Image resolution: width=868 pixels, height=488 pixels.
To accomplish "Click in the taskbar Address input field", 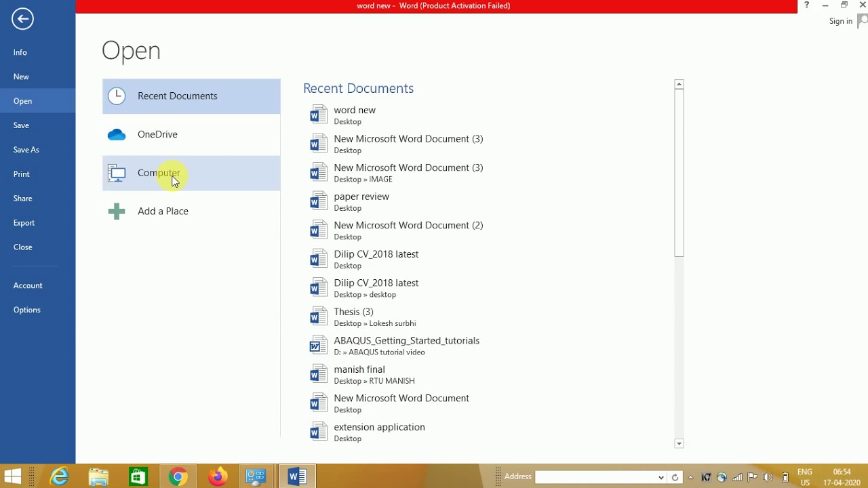I will (x=595, y=477).
